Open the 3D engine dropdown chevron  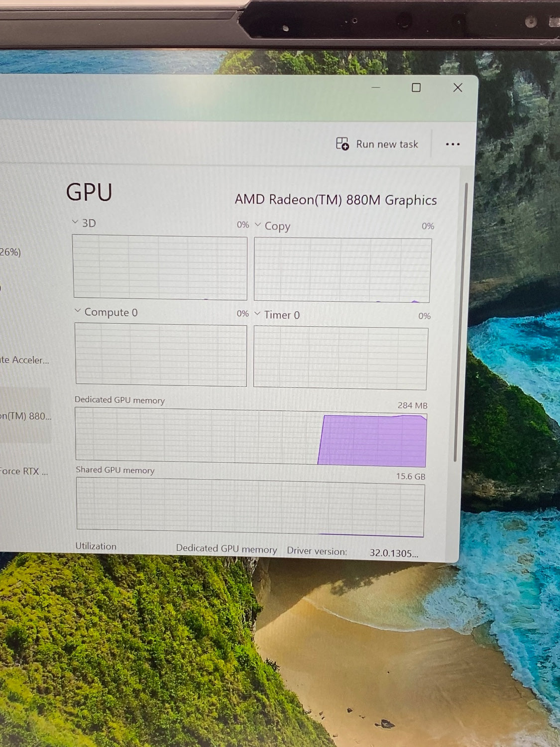(75, 222)
